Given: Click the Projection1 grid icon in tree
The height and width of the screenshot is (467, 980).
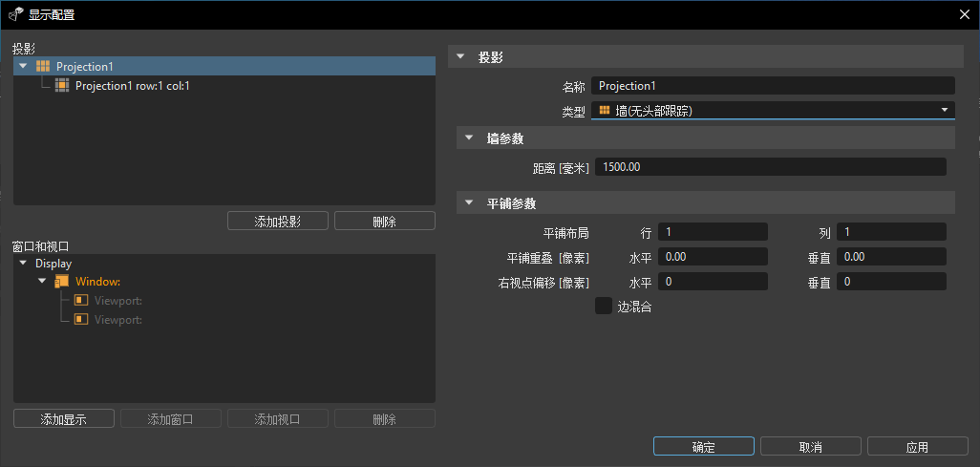Looking at the screenshot, I should coord(42,66).
